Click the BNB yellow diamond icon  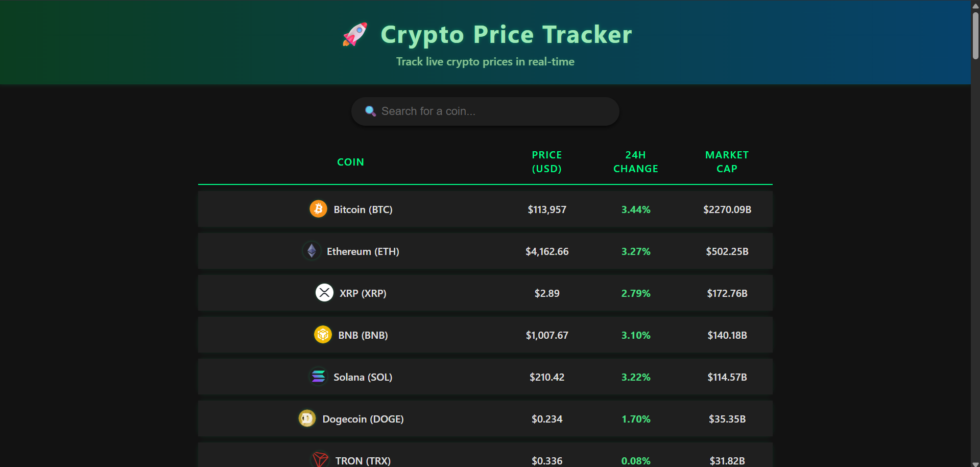tap(322, 335)
